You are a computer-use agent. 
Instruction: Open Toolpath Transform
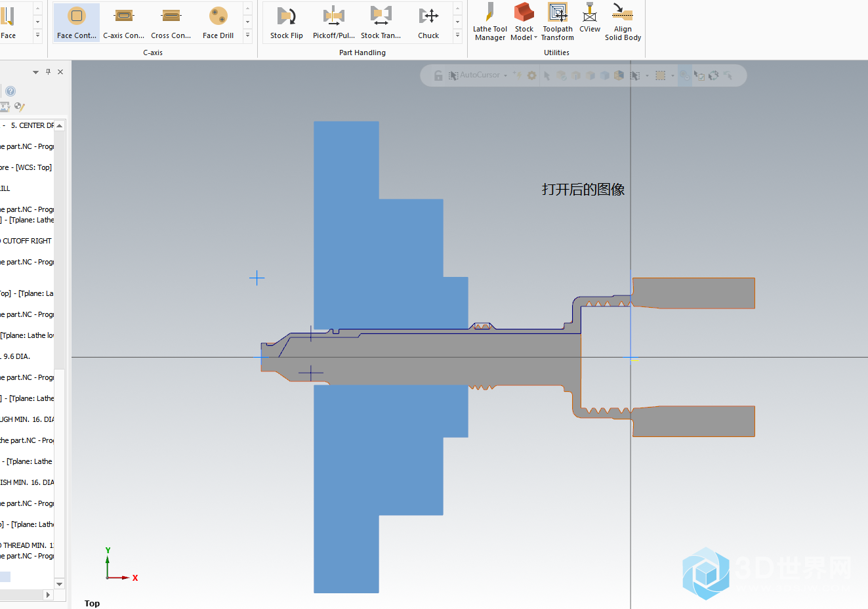[558, 22]
